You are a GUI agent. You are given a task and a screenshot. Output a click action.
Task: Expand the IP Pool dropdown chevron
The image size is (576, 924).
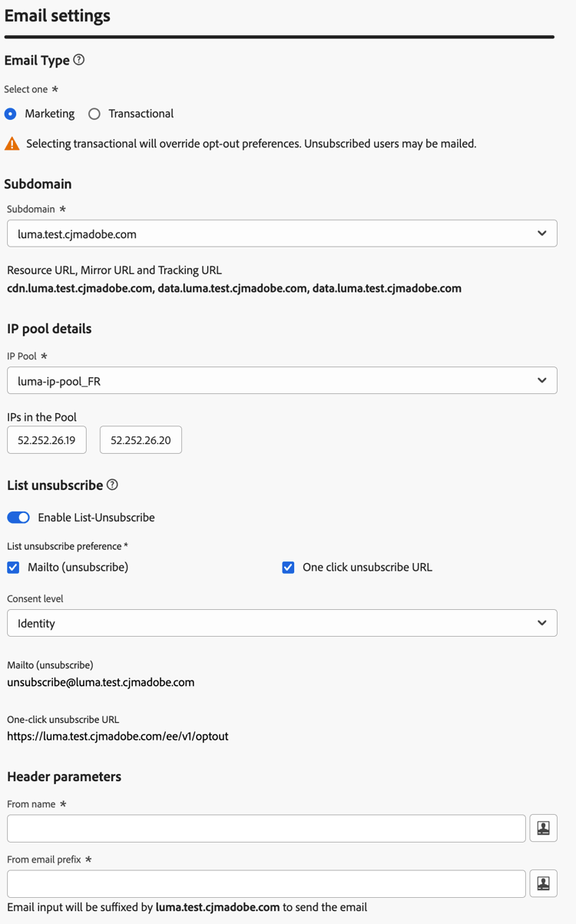coord(544,380)
